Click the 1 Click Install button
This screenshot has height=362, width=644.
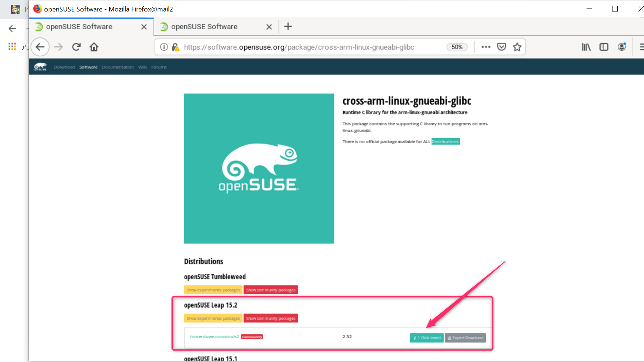[x=427, y=338]
